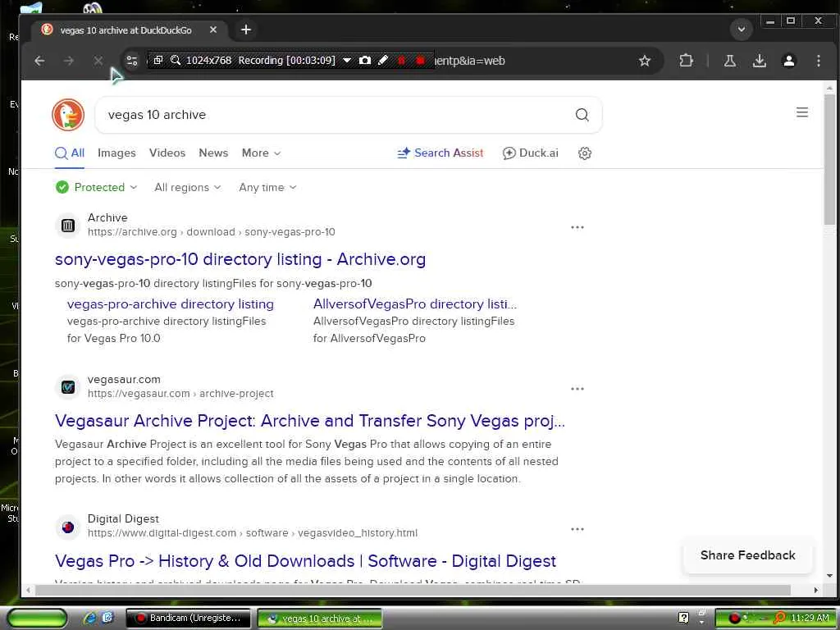Stop the Bandicam recording
This screenshot has height=630, width=840.
[420, 61]
